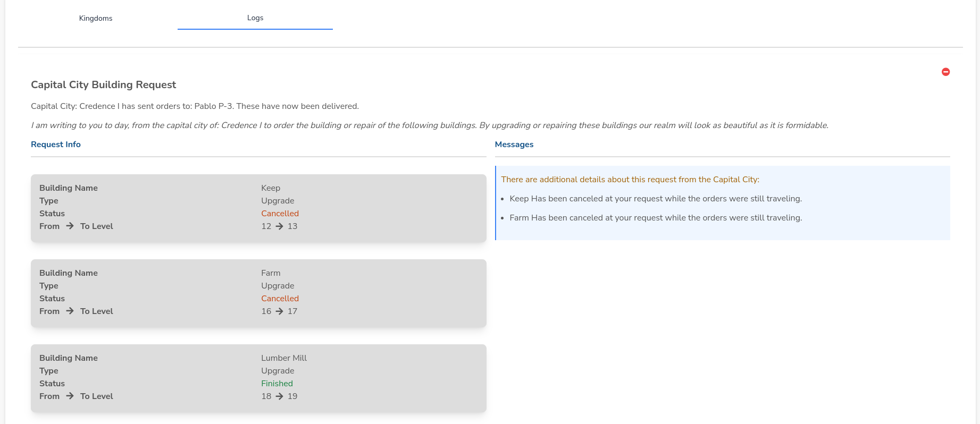
Task: Click the Keep cancellation message
Action: pyautogui.click(x=656, y=199)
